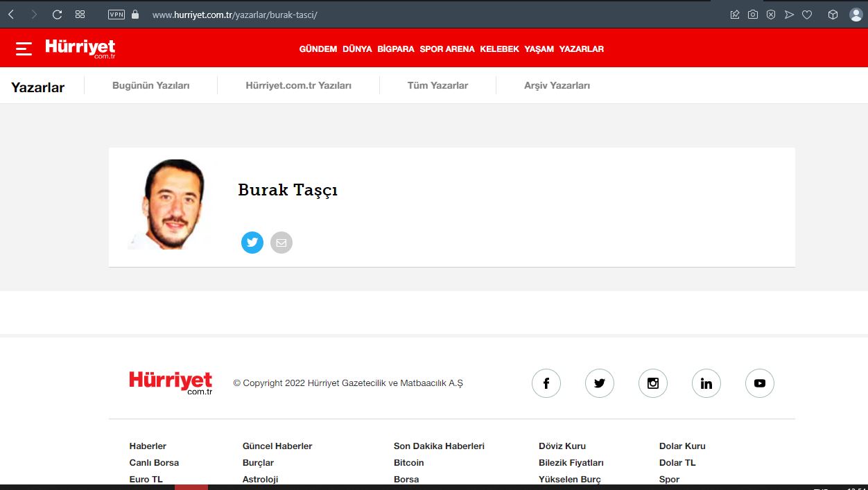The width and height of the screenshot is (868, 490).
Task: Open the Döviz Kuru footer link
Action: pos(562,446)
